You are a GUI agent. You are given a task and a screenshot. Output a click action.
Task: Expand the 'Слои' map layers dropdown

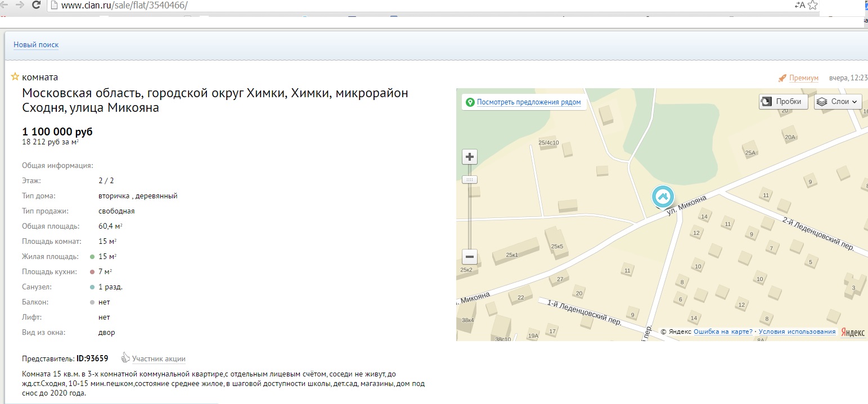click(x=838, y=102)
